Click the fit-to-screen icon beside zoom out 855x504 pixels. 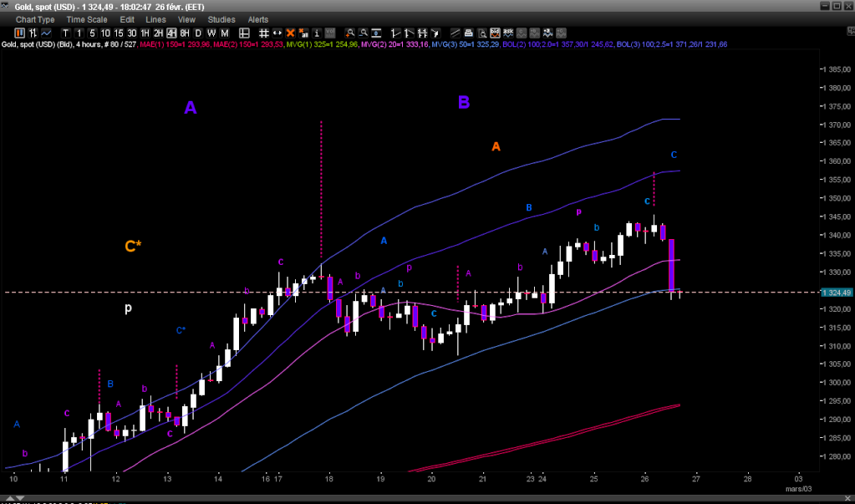coord(376,33)
